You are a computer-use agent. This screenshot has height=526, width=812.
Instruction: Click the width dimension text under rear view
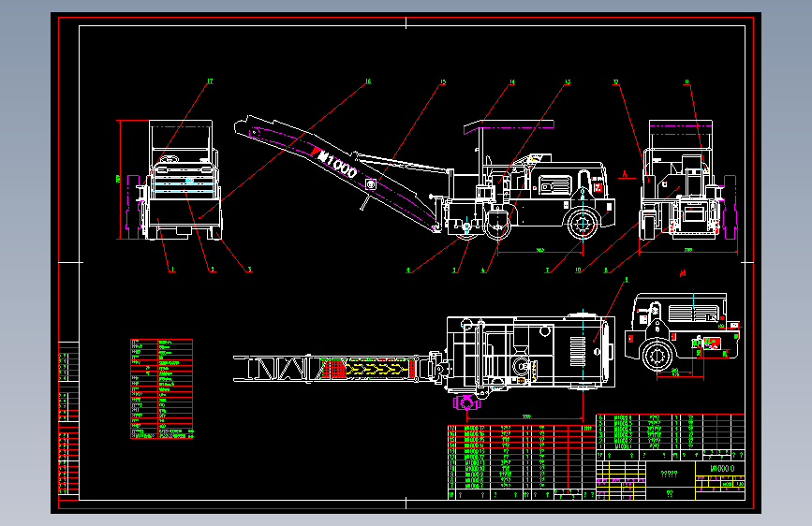coord(688,250)
